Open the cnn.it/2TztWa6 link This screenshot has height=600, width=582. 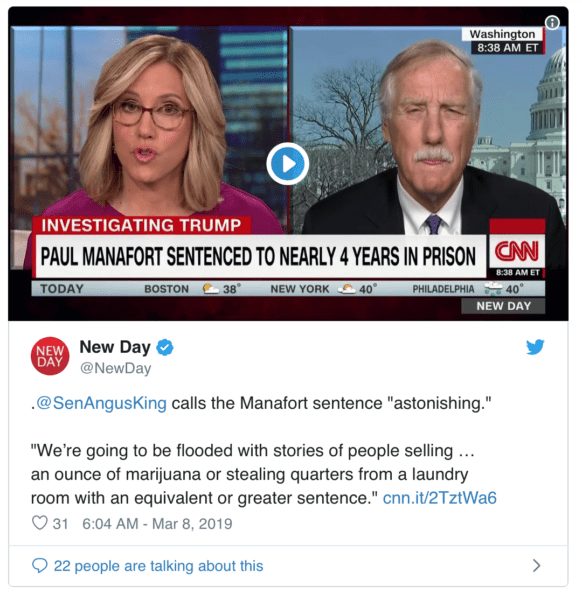pos(440,498)
